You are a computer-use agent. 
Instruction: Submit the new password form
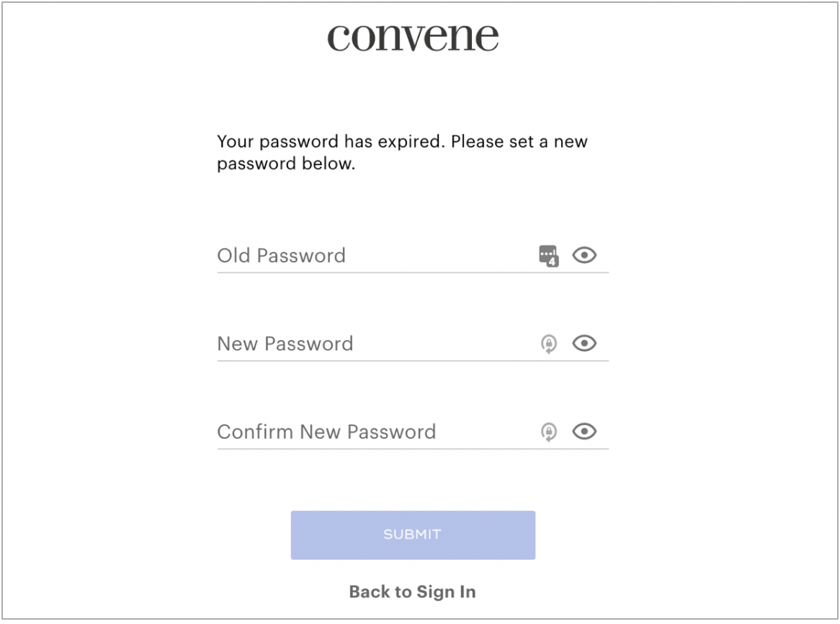[x=413, y=535]
